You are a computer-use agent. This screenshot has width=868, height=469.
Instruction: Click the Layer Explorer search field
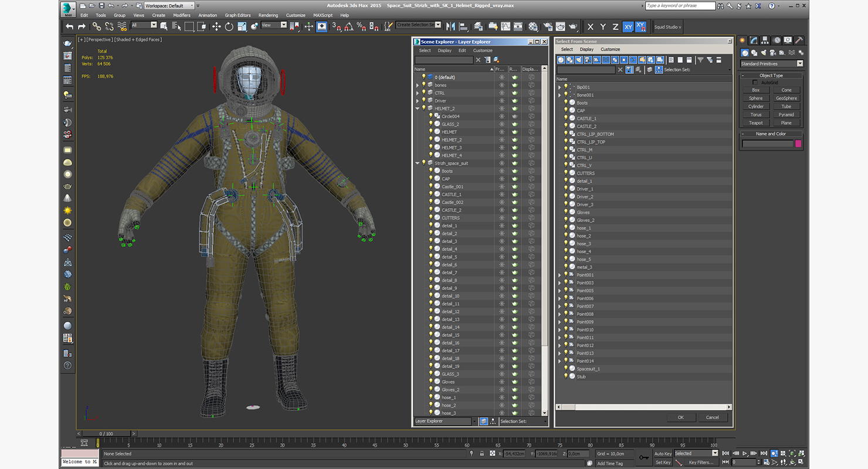pyautogui.click(x=444, y=60)
